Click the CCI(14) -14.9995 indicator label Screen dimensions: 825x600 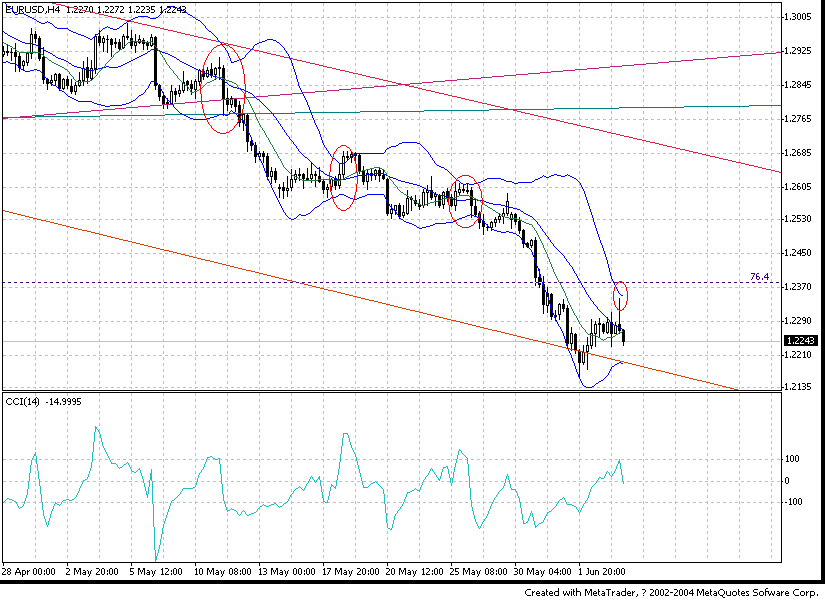pyautogui.click(x=44, y=402)
